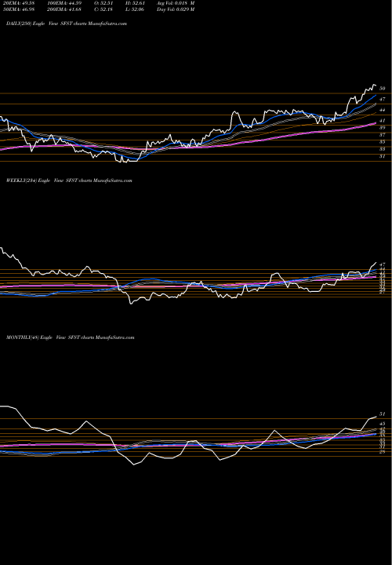The image size is (392, 565).
Task: Click the 45 price label on monthly chart
Action: (x=383, y=424)
